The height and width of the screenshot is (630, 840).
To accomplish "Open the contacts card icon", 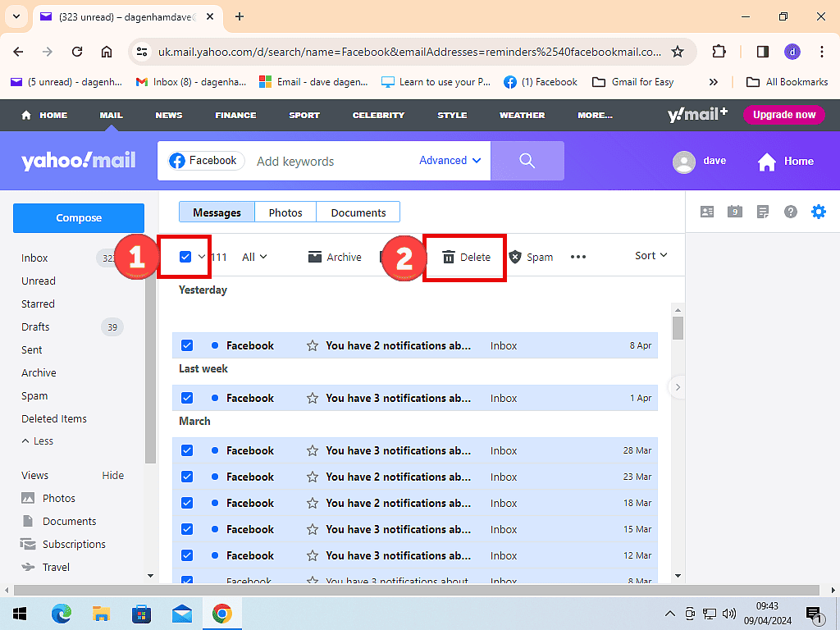I will pyautogui.click(x=707, y=212).
